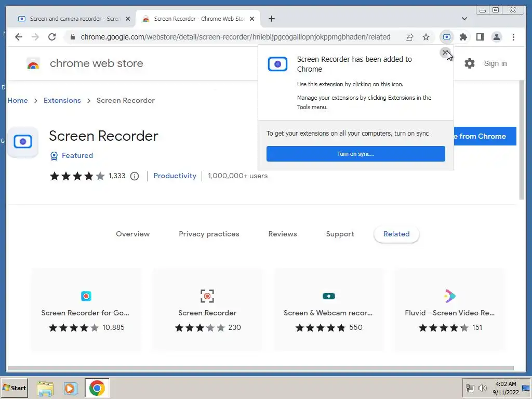Click the extension icon in added popup
Screen dimensions: 532x399
tap(277, 64)
